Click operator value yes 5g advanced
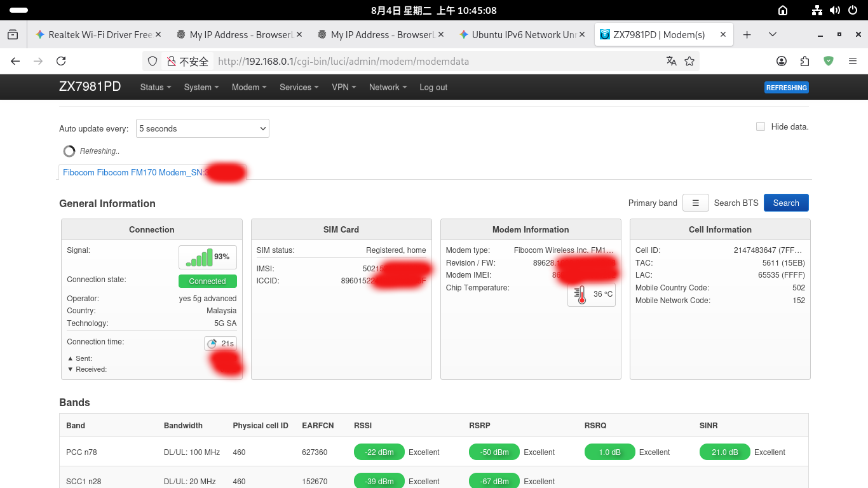 208,299
